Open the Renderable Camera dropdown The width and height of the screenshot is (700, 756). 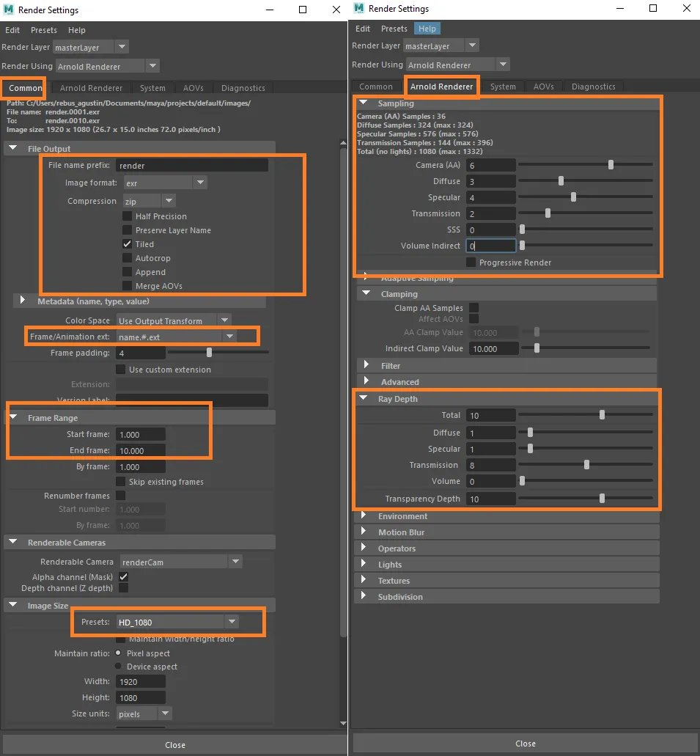pyautogui.click(x=181, y=562)
